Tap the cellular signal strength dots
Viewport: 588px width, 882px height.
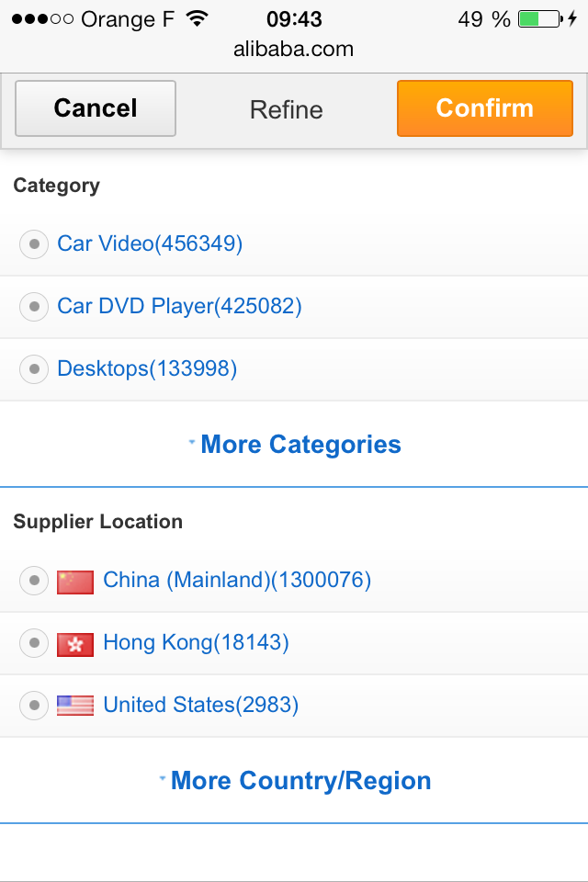point(42,19)
